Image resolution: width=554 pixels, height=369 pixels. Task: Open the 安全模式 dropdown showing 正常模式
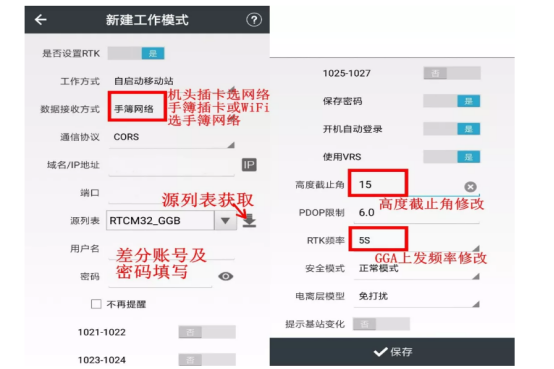417,270
